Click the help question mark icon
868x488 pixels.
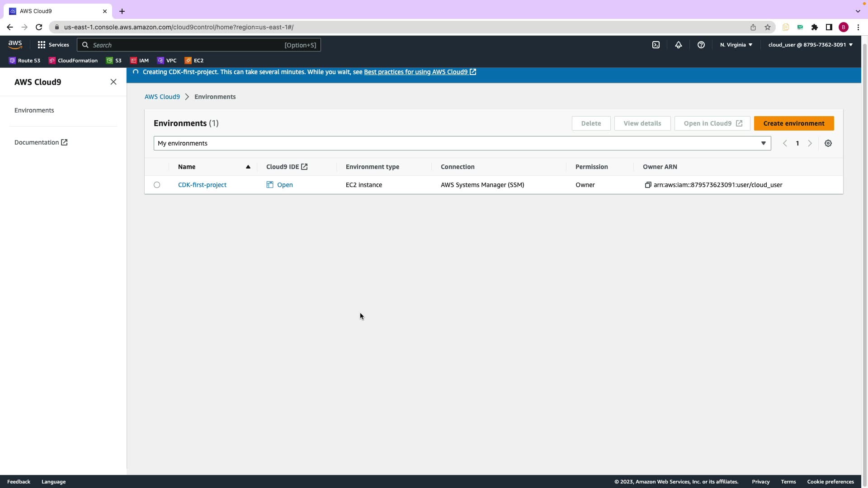(x=701, y=45)
